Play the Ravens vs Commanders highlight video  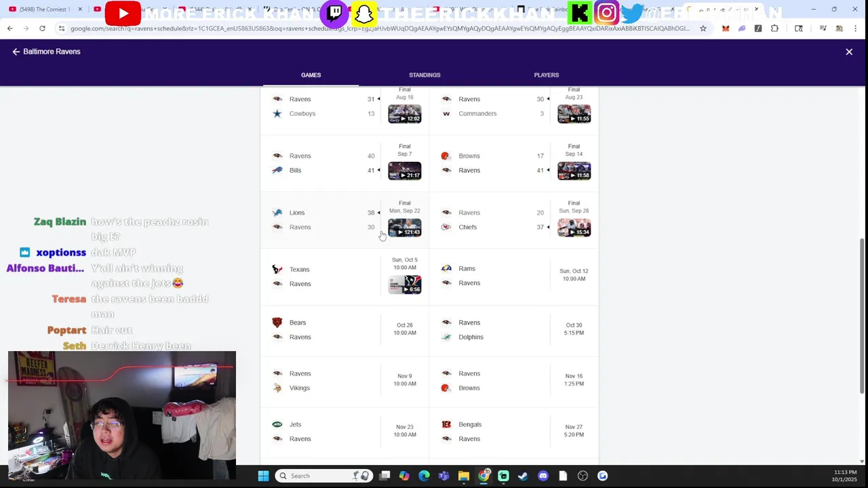click(574, 114)
